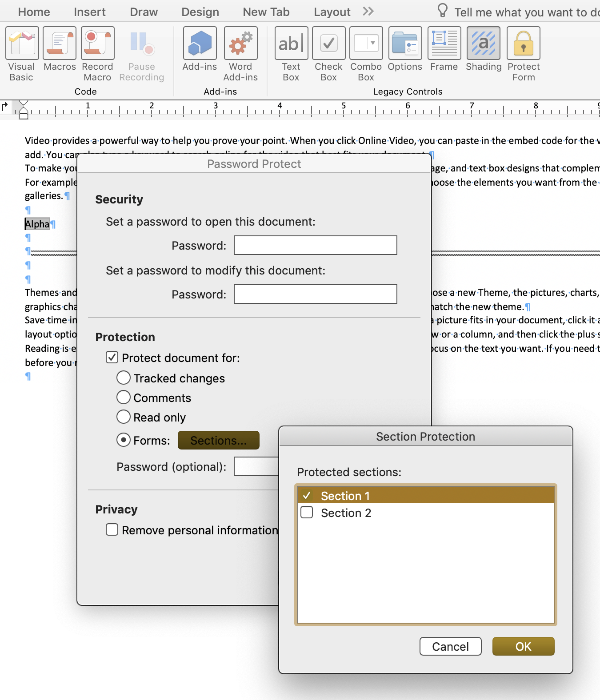
Task: Select the Tracked changes radio button
Action: (124, 378)
